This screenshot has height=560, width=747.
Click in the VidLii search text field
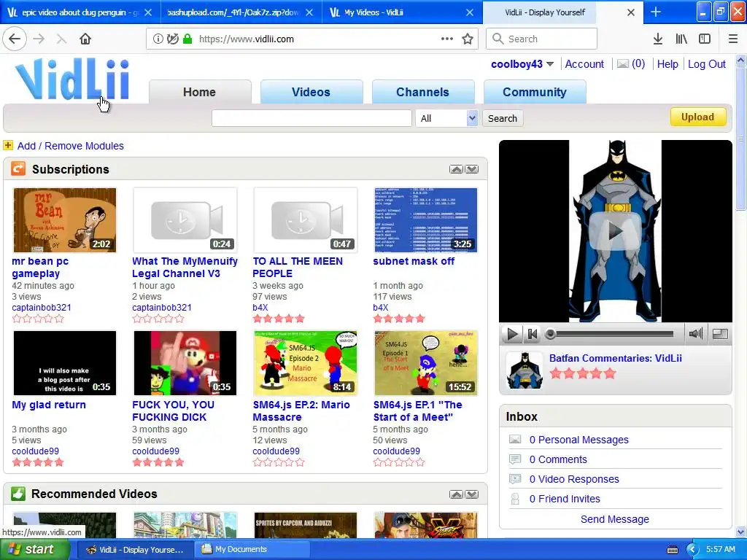[x=311, y=118]
